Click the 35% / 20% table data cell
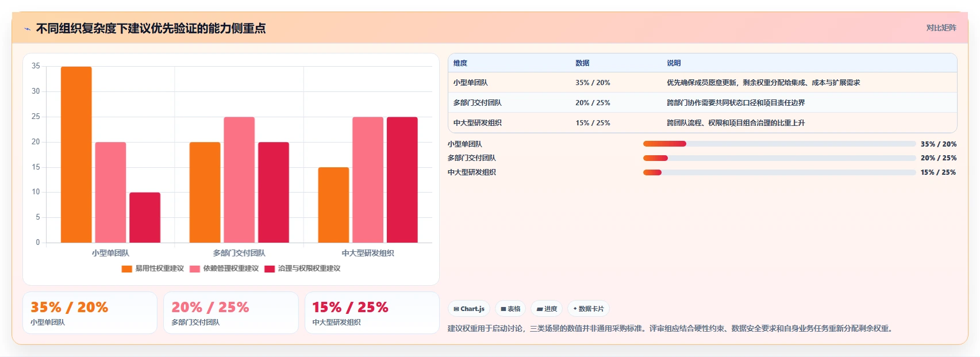 click(593, 83)
